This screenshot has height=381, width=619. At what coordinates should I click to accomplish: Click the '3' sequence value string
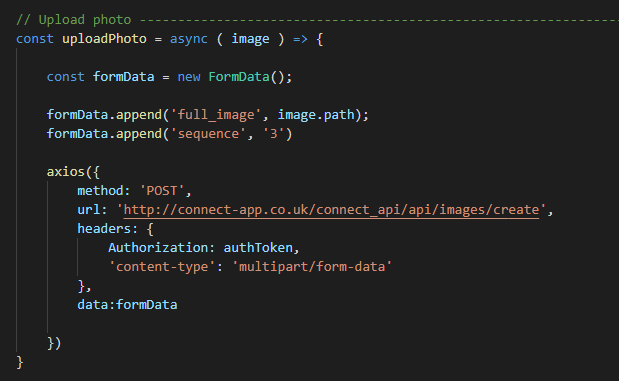click(x=274, y=134)
